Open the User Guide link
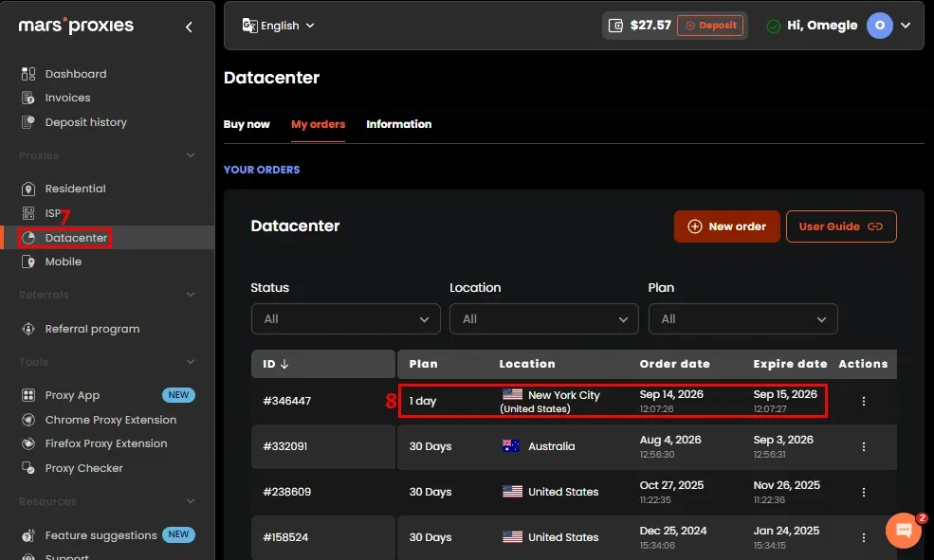This screenshot has width=934, height=560. click(x=841, y=226)
